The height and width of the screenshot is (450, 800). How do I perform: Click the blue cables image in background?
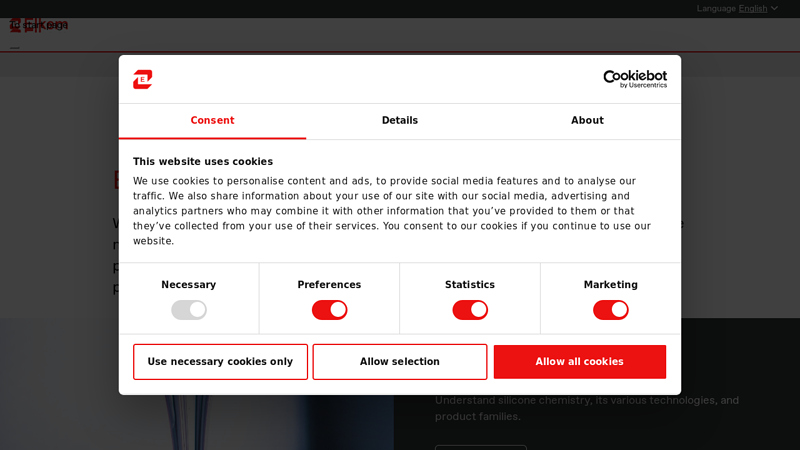[x=60, y=420]
